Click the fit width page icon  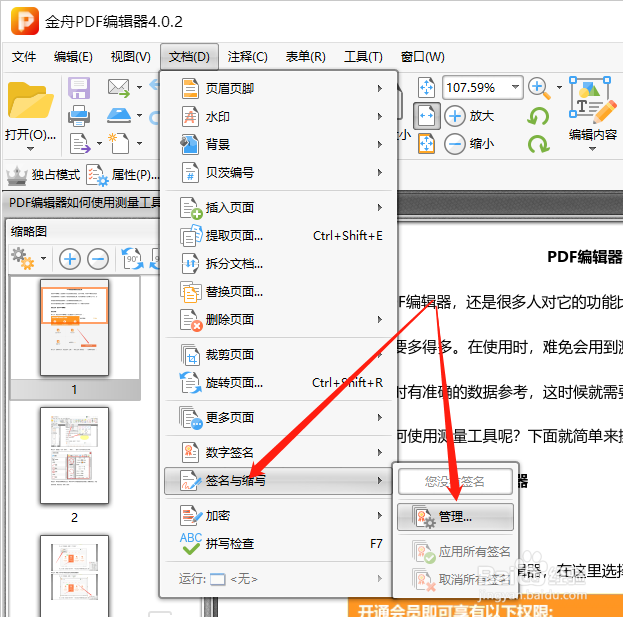(x=426, y=116)
